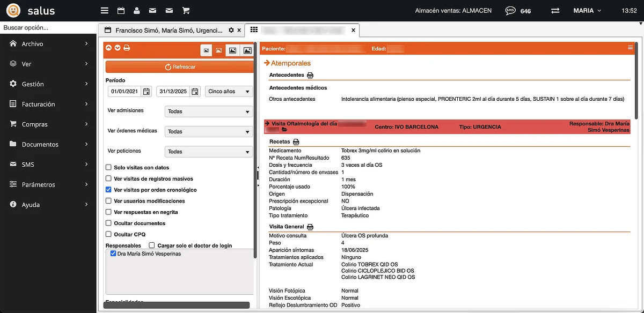Image resolution: width=644 pixels, height=313 pixels.
Task: Click the Salus smiley logo
Action: [13, 11]
